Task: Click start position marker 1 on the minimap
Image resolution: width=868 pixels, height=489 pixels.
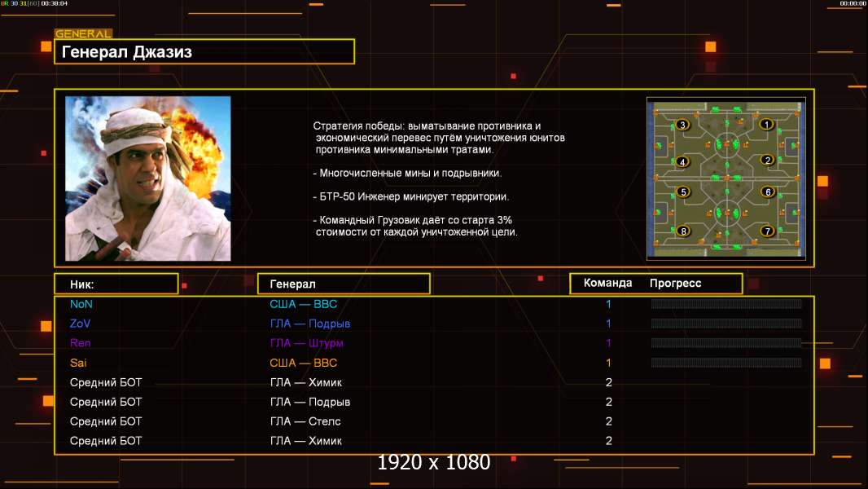Action: tap(766, 124)
